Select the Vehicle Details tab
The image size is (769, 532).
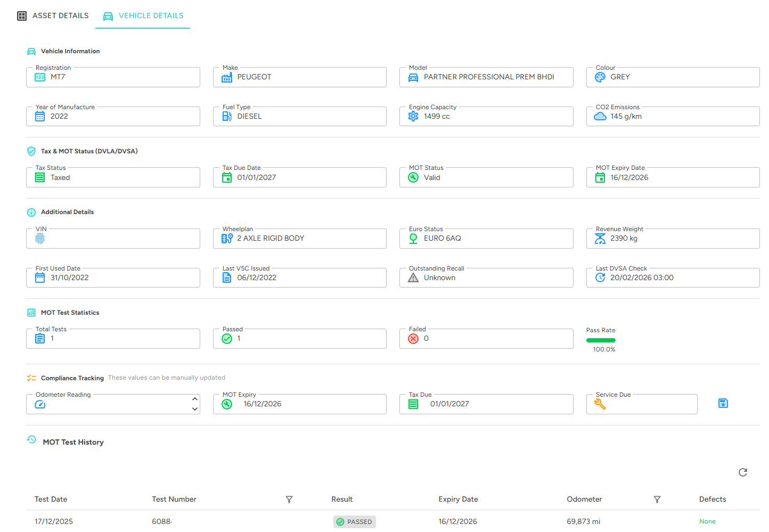tap(143, 15)
